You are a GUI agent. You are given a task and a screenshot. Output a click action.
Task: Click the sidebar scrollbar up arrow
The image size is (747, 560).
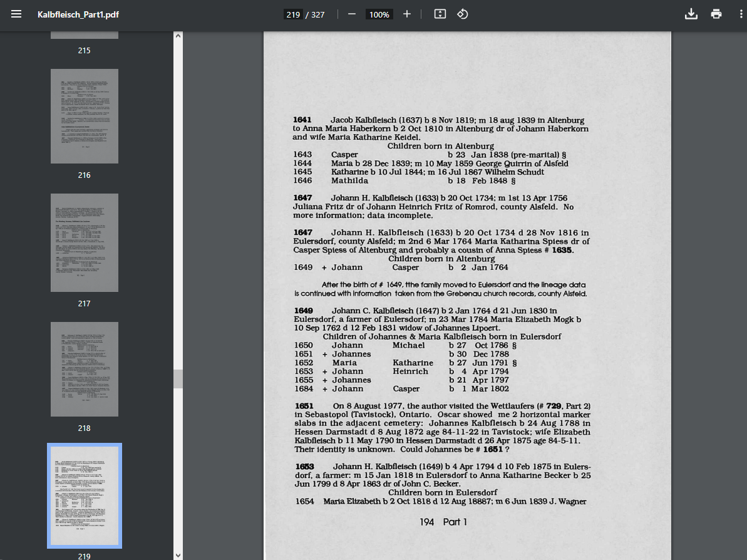(x=178, y=36)
